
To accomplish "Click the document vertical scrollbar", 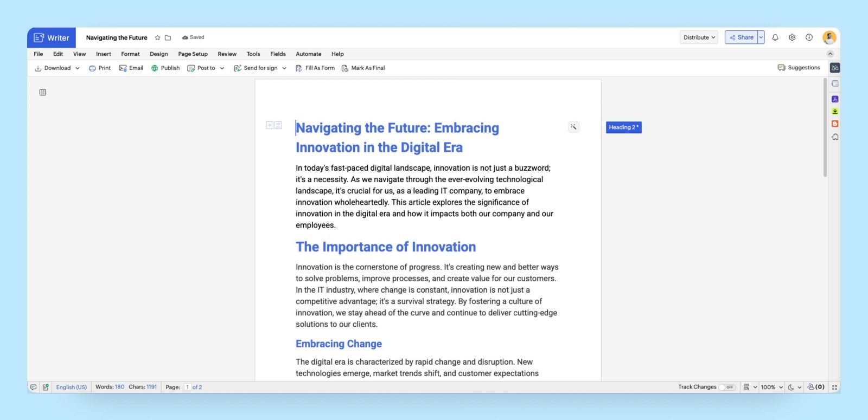I will 825,128.
